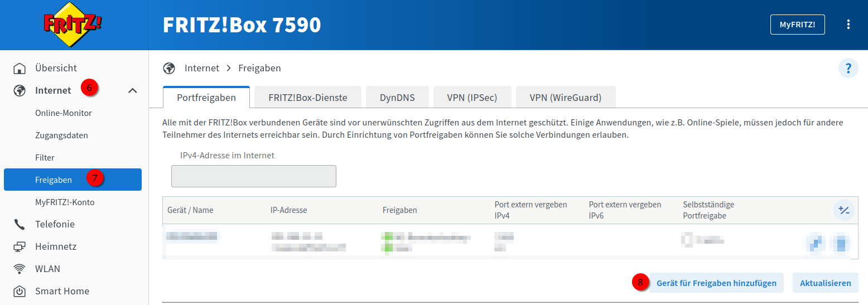Image resolution: width=868 pixels, height=305 pixels.
Task: Collapse the Internet menu chevron
Action: click(x=133, y=90)
